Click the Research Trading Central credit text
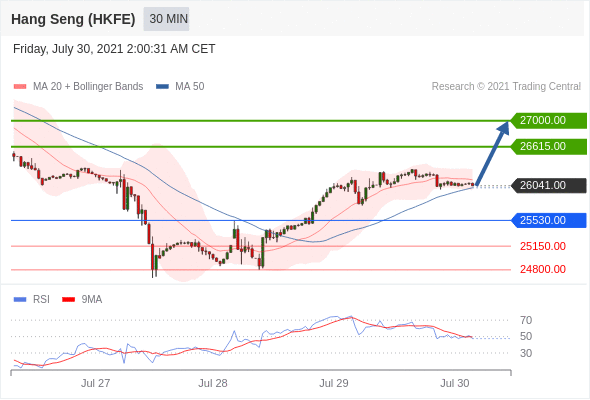 (506, 87)
